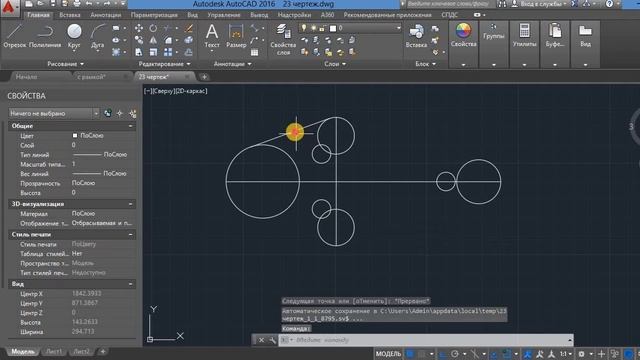The width and height of the screenshot is (640, 360).
Task: Collapse the Стиль печати section
Action: click(x=130, y=235)
